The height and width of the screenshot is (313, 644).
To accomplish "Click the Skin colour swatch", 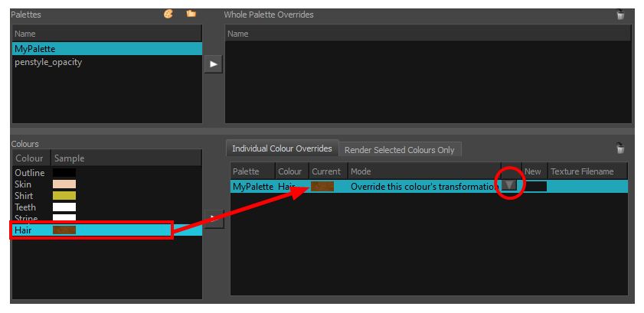I will coord(64,184).
